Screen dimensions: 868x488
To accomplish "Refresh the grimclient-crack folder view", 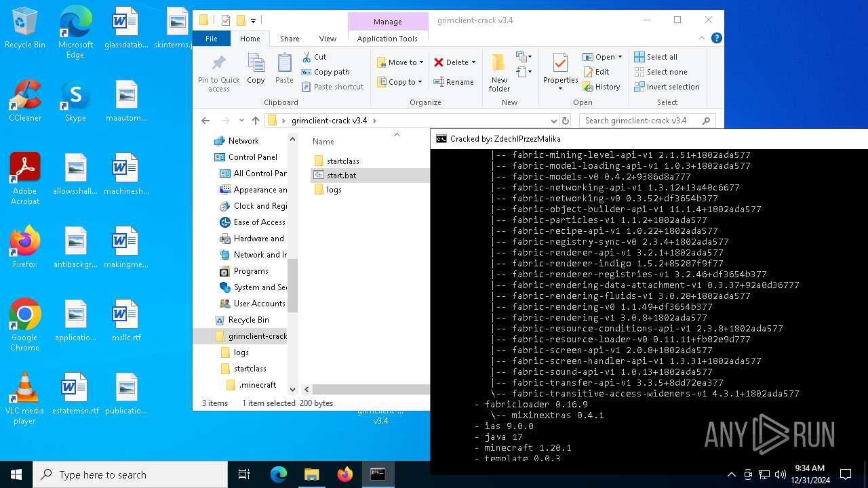I will [566, 121].
